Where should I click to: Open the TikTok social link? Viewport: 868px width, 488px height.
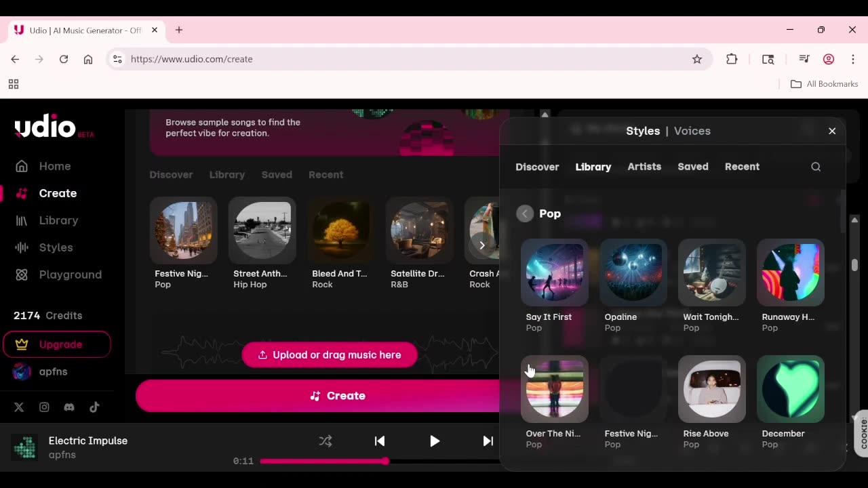click(x=94, y=407)
